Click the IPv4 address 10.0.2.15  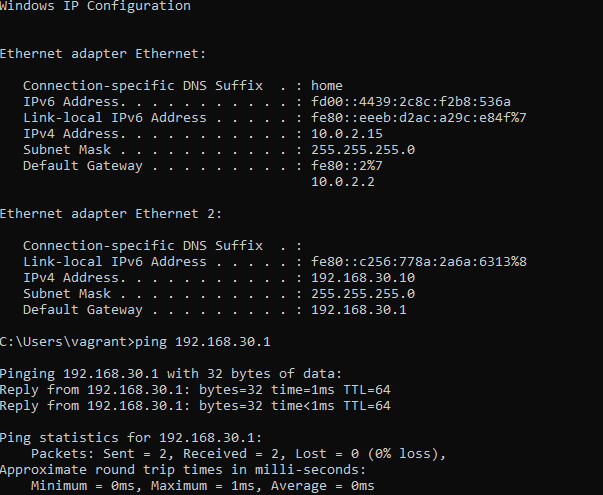[x=347, y=134]
